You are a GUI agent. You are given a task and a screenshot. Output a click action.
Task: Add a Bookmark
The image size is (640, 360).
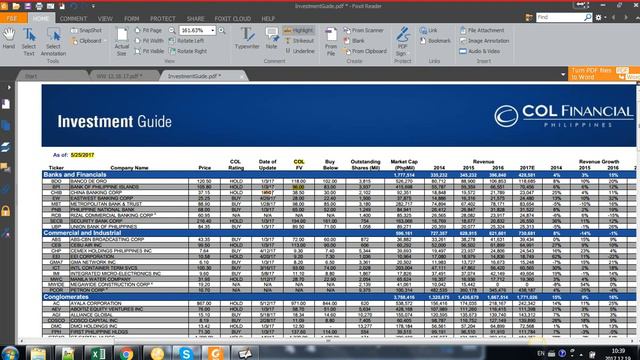435,41
